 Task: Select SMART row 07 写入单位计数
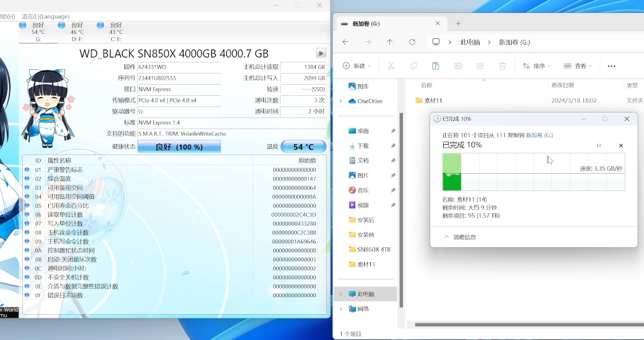(x=174, y=223)
